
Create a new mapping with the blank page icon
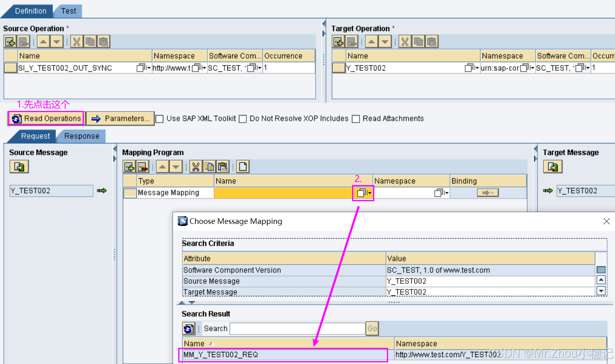point(243,166)
